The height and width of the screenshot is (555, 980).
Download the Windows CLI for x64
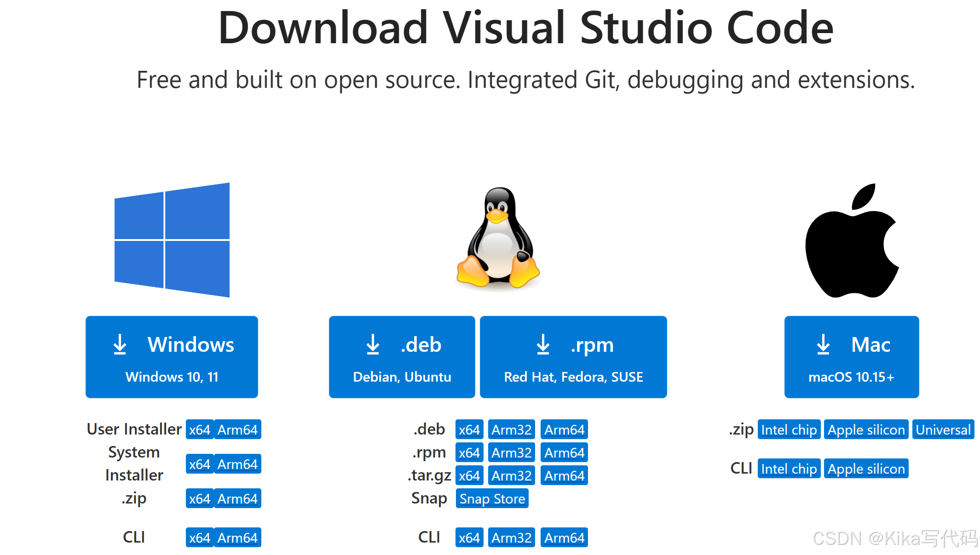pos(199,537)
